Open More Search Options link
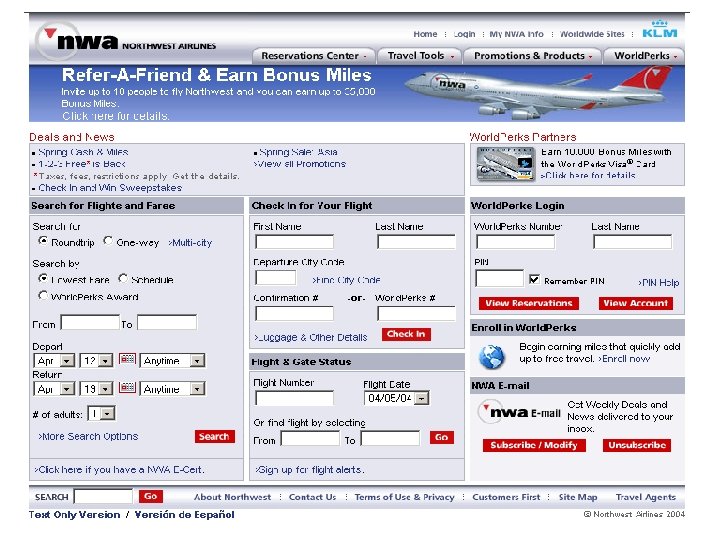Screen dimensions: 720x540 (88, 436)
